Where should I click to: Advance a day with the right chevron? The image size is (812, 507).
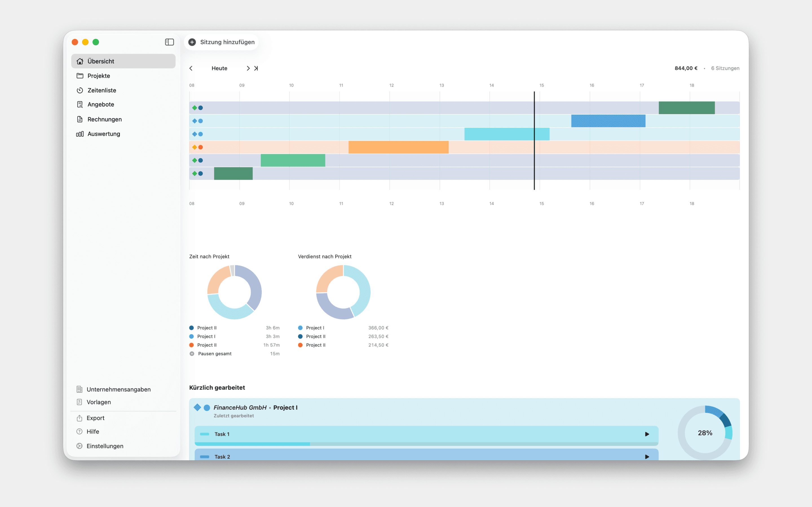[x=248, y=68]
